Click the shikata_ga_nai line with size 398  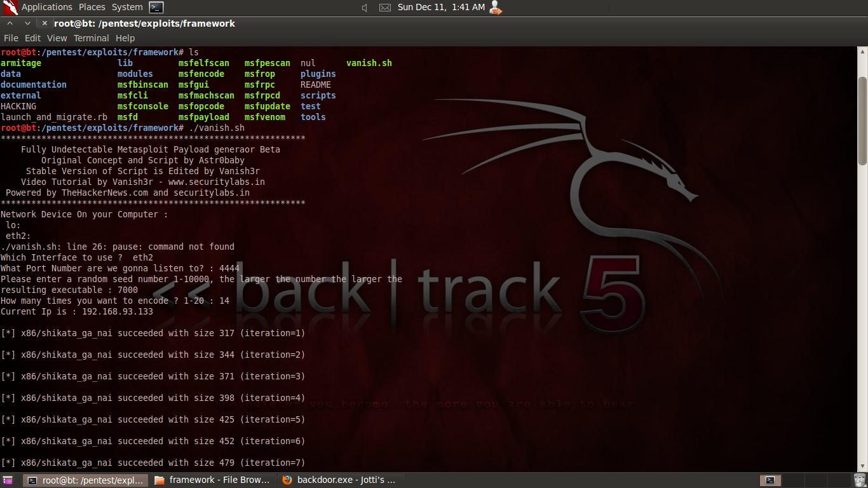tap(153, 398)
